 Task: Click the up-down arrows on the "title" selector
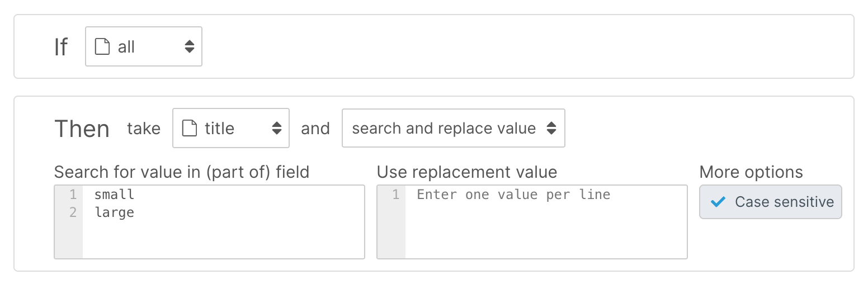[x=277, y=129]
